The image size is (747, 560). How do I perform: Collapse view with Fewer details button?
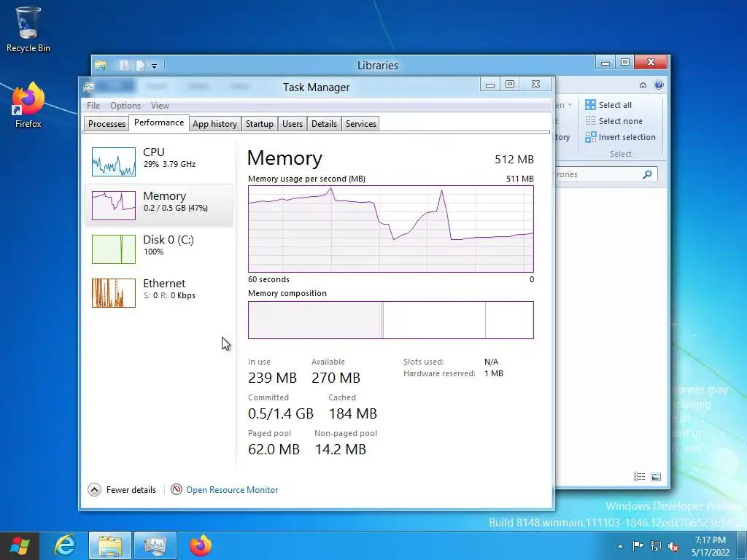pos(123,489)
